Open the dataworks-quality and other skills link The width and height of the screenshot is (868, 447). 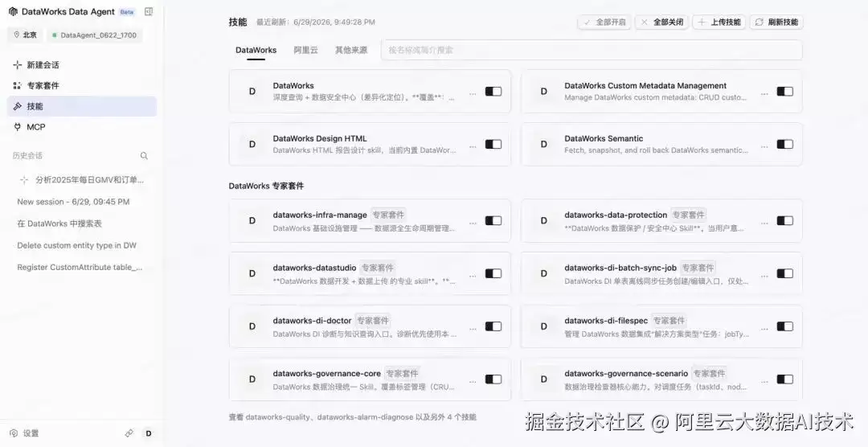[x=352, y=417]
